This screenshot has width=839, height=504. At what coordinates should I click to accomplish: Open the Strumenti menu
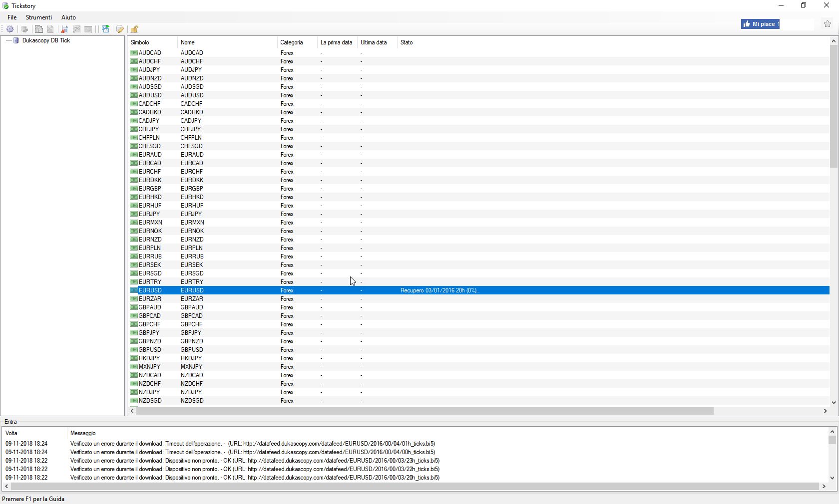[39, 17]
